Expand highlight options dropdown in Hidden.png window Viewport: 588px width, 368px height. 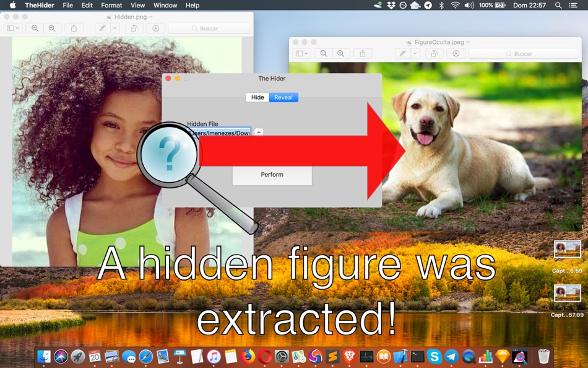coord(115,28)
